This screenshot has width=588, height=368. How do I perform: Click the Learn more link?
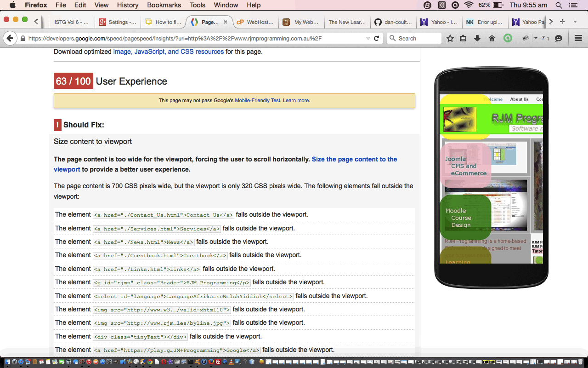(296, 100)
